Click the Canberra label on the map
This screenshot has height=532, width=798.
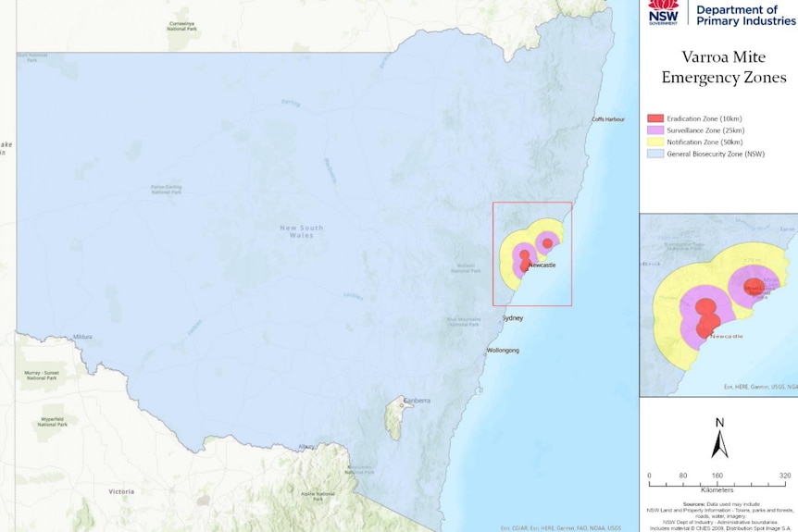[418, 401]
